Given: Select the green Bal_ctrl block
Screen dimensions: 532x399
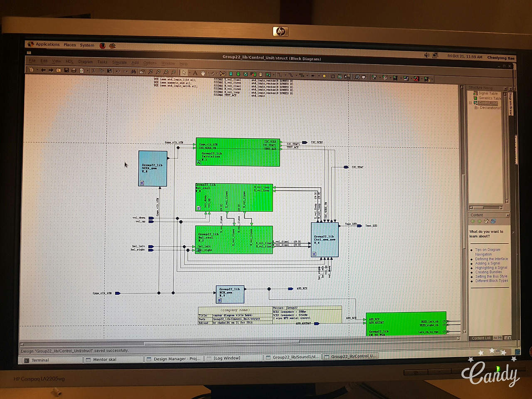Looking at the screenshot, I should (x=234, y=240).
